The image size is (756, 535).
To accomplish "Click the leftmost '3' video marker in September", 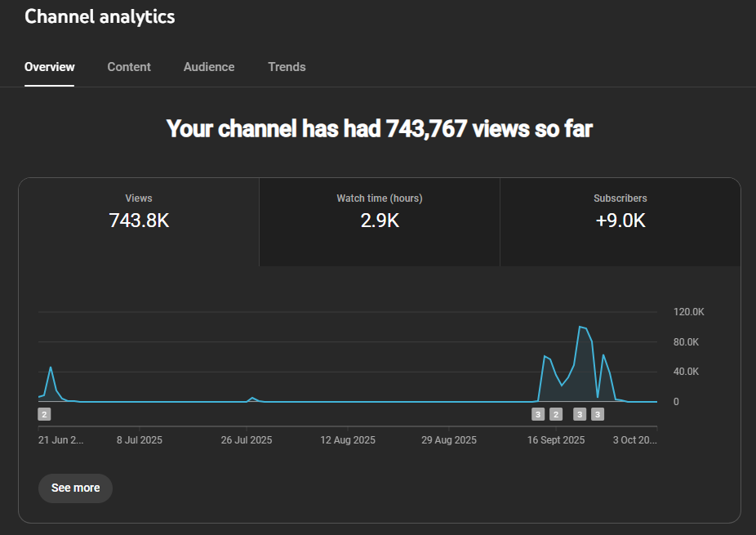I will 537,414.
